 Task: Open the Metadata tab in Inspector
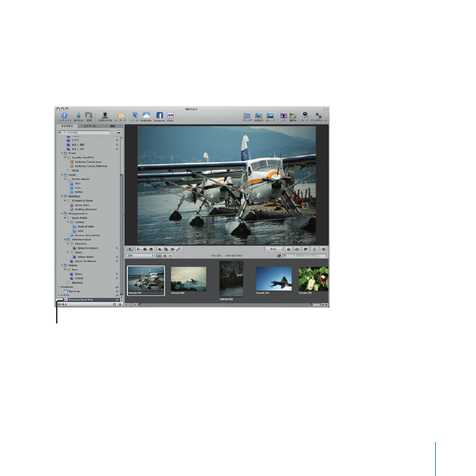(90, 126)
